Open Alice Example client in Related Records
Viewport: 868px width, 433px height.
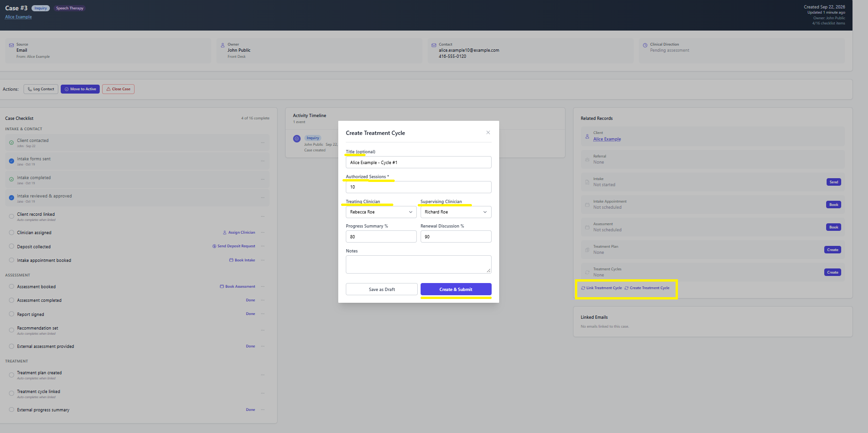pyautogui.click(x=607, y=139)
